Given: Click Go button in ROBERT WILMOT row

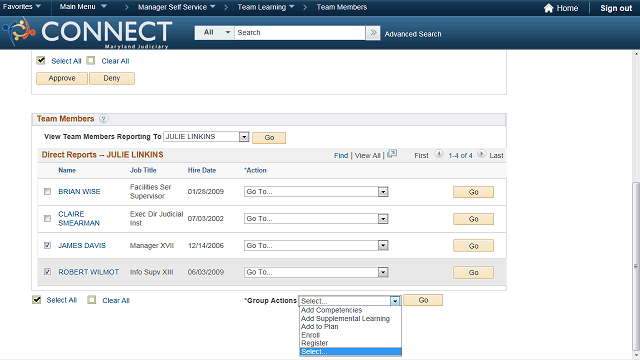Looking at the screenshot, I should 473,273.
